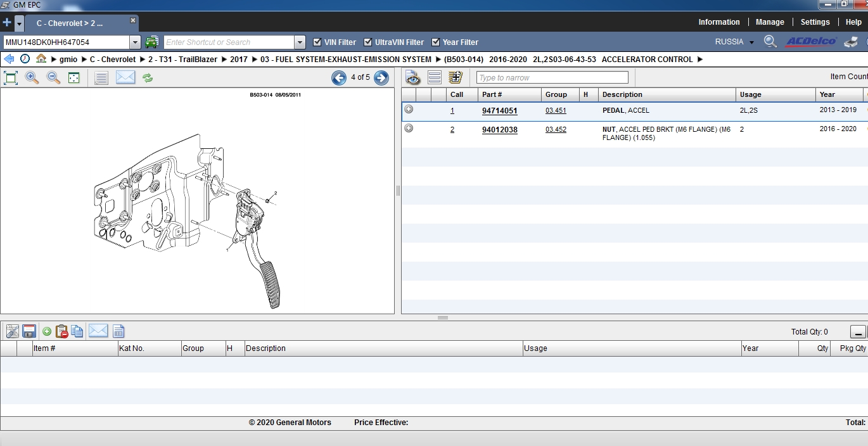868x446 pixels.
Task: Toggle the UltraVIN Filter checkbox
Action: [368, 42]
